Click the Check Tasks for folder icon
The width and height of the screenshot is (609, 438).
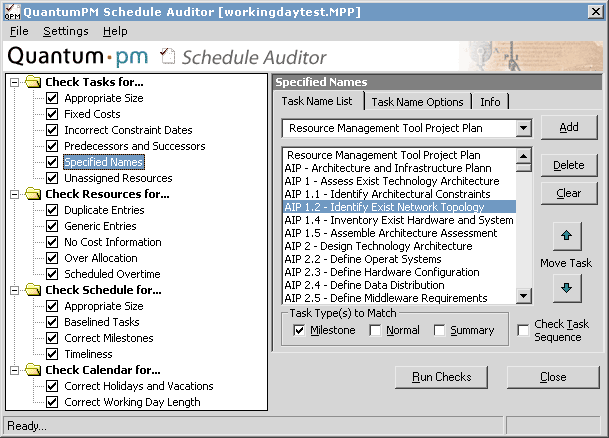click(33, 82)
